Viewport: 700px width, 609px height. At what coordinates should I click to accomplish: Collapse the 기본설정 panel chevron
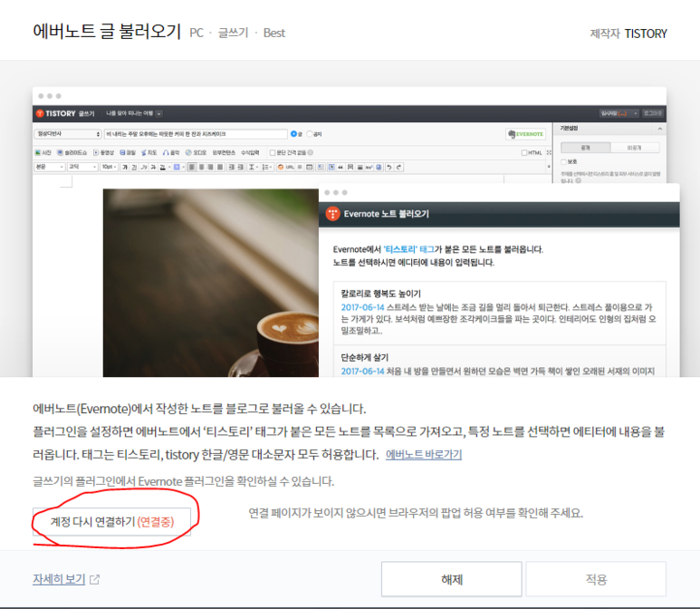click(660, 129)
